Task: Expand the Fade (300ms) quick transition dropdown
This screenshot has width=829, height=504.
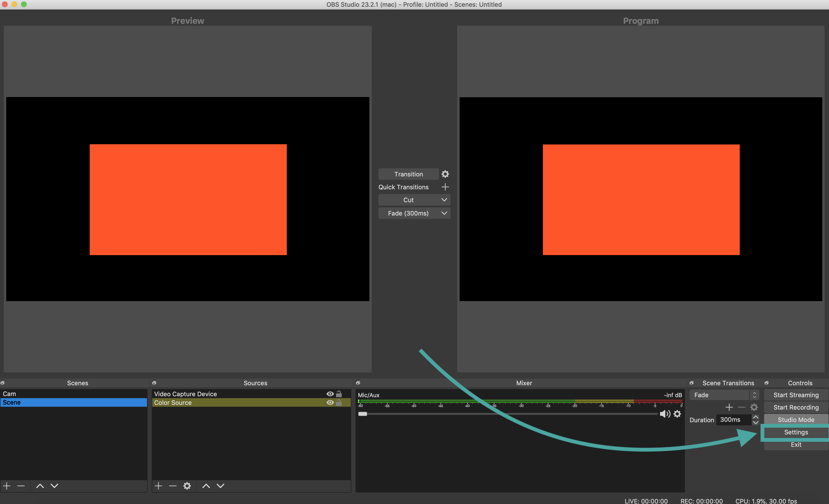Action: click(x=444, y=213)
